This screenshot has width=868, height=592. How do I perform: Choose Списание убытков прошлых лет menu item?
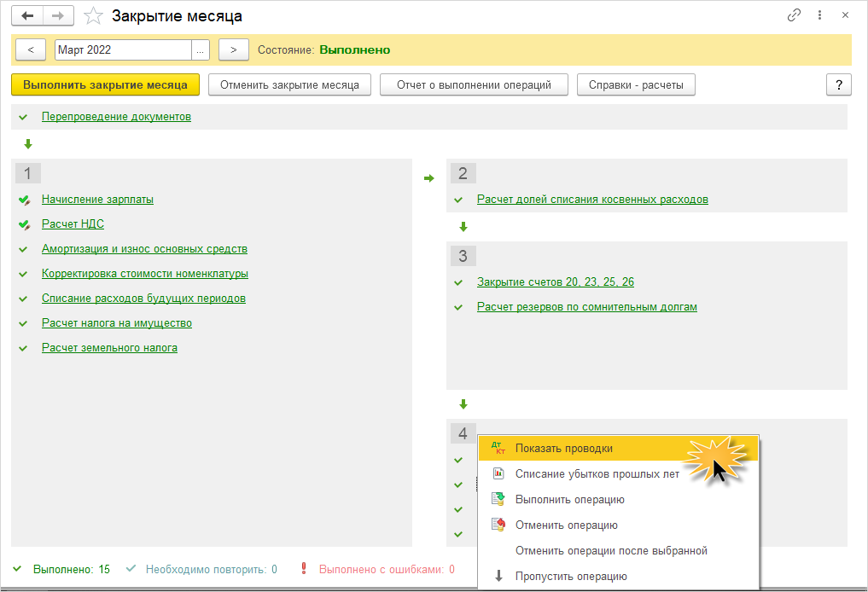[597, 474]
